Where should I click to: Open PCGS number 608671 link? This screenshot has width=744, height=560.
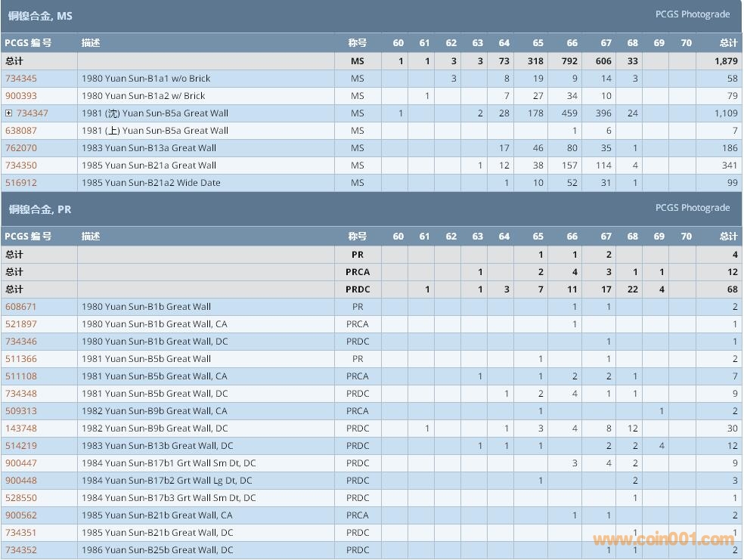21,307
